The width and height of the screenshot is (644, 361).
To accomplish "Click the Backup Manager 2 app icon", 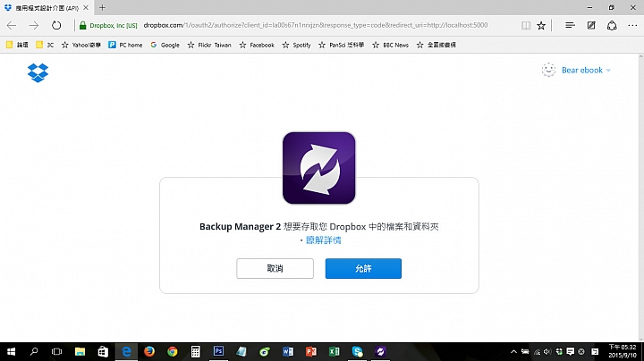I will [318, 168].
